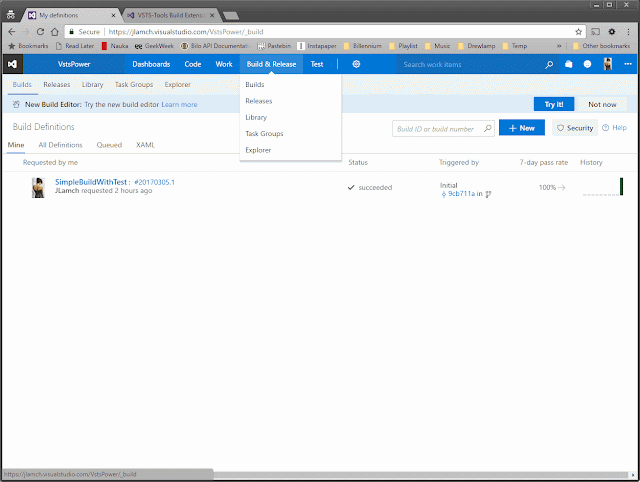Expand the bookmarks overflow chevron

tap(559, 46)
